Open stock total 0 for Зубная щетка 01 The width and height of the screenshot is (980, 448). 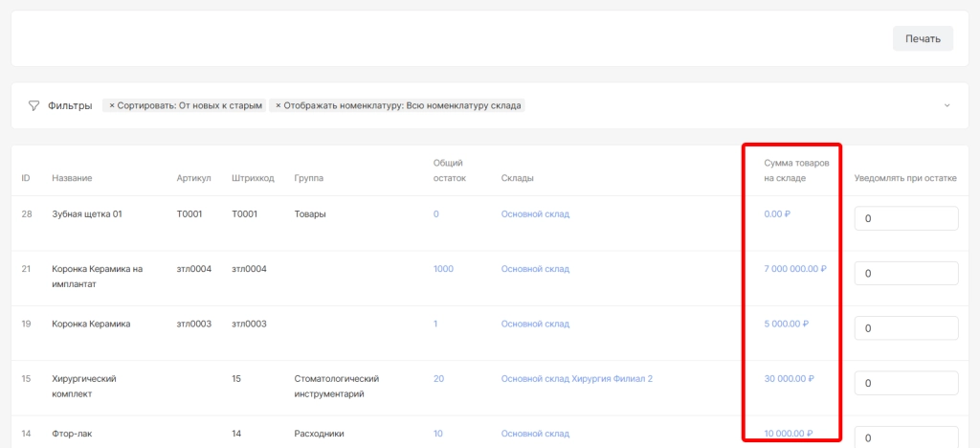pyautogui.click(x=436, y=214)
